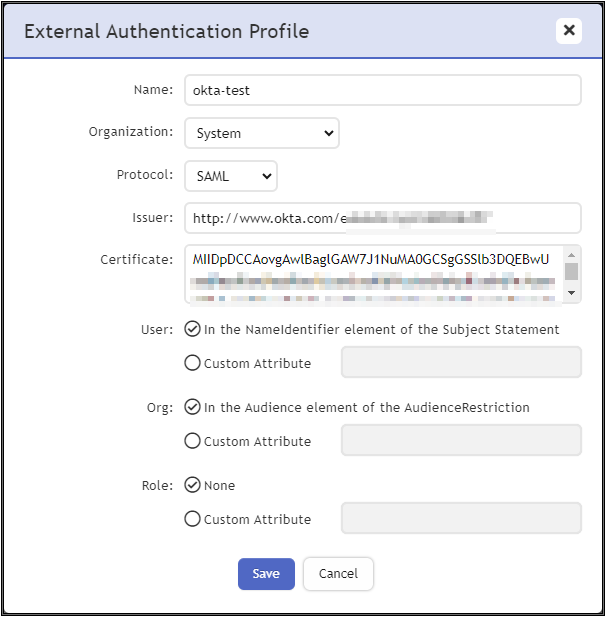Select None option for Role
Viewport: 606px width, 617px height.
pos(193,485)
